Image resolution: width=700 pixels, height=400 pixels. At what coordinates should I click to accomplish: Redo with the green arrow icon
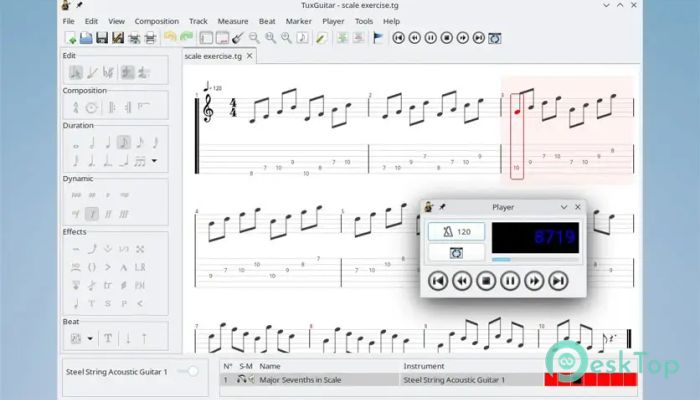point(186,38)
